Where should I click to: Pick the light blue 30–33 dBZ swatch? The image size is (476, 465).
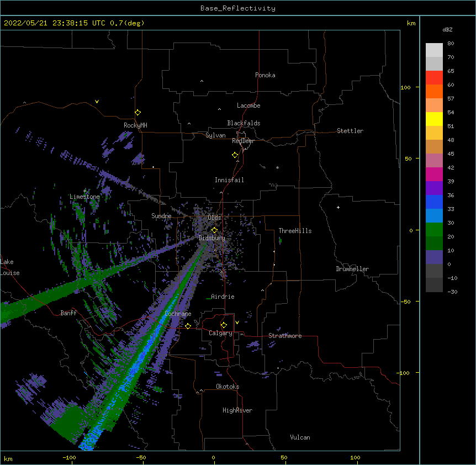(x=434, y=215)
